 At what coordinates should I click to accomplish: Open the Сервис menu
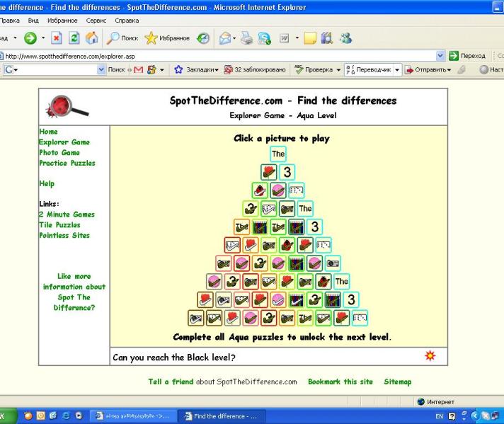click(x=96, y=21)
